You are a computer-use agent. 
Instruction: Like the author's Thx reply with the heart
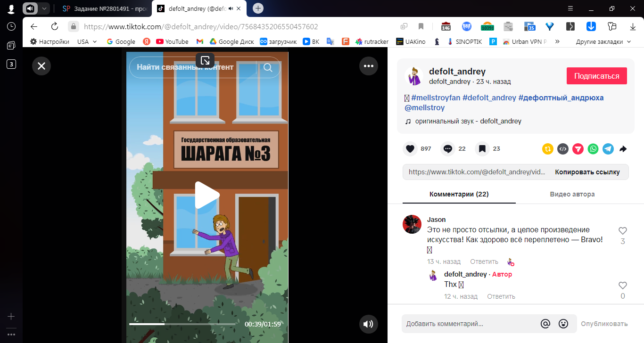pyautogui.click(x=623, y=286)
